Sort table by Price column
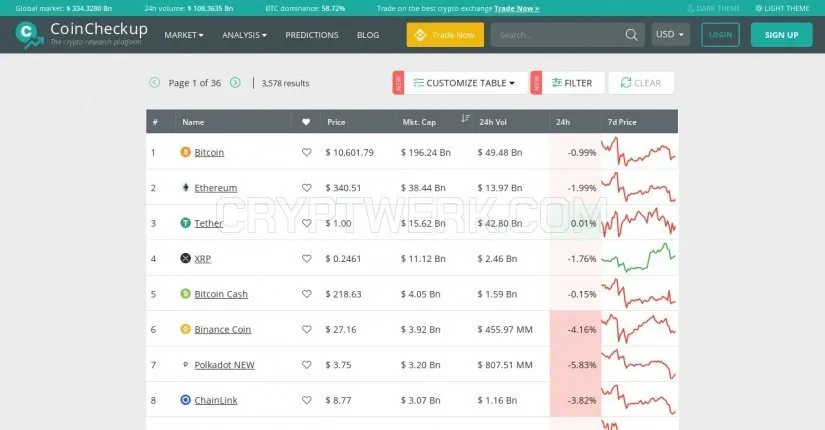The height and width of the screenshot is (430, 825). [x=336, y=122]
